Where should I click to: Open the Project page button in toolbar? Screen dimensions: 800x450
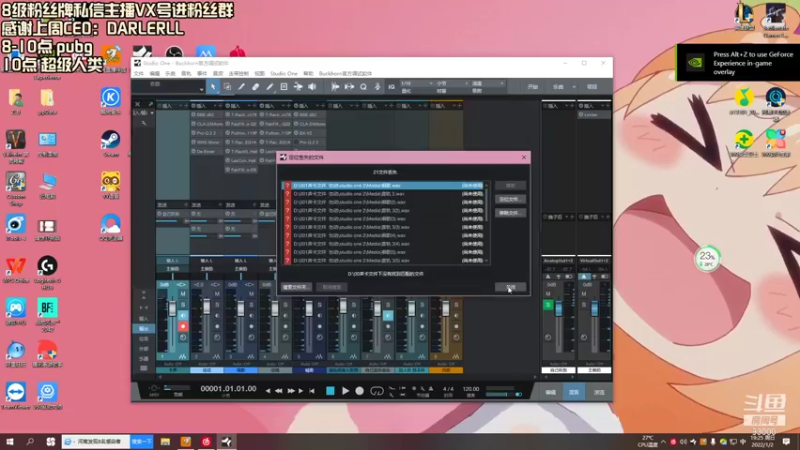592,87
